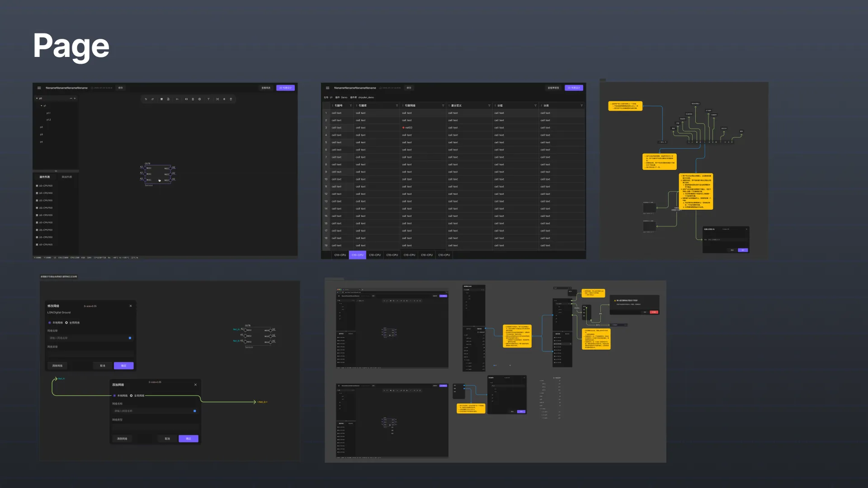Click 清除网络 button in 添加网络 dialog
Screen dimensions: 868x488
[122, 439]
